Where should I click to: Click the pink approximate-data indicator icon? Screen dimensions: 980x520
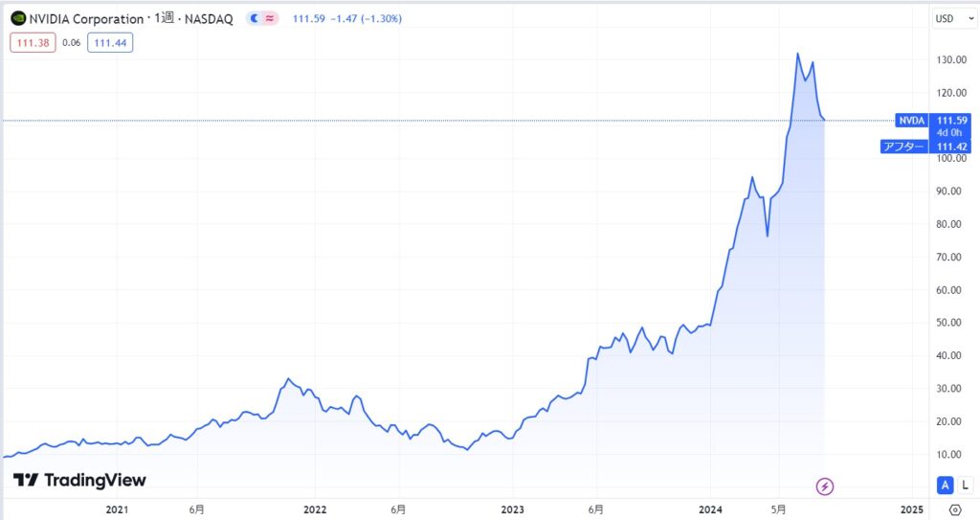[x=270, y=19]
